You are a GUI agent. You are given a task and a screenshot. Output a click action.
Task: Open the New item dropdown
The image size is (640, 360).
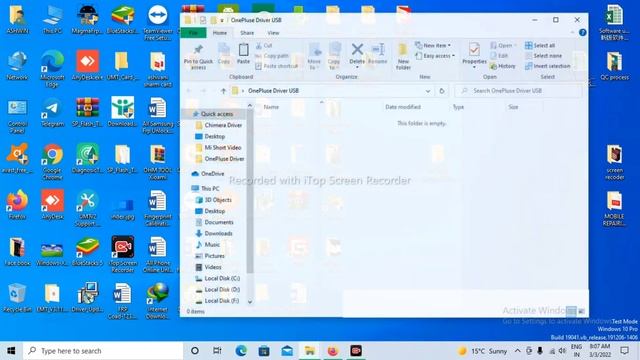point(433,45)
